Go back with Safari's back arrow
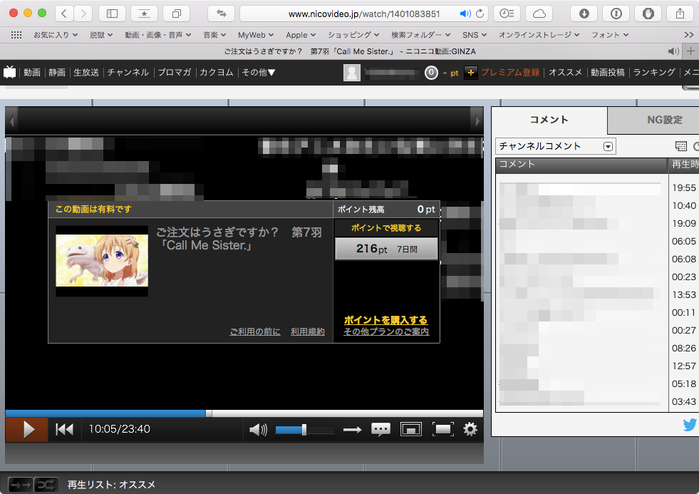 [x=64, y=13]
